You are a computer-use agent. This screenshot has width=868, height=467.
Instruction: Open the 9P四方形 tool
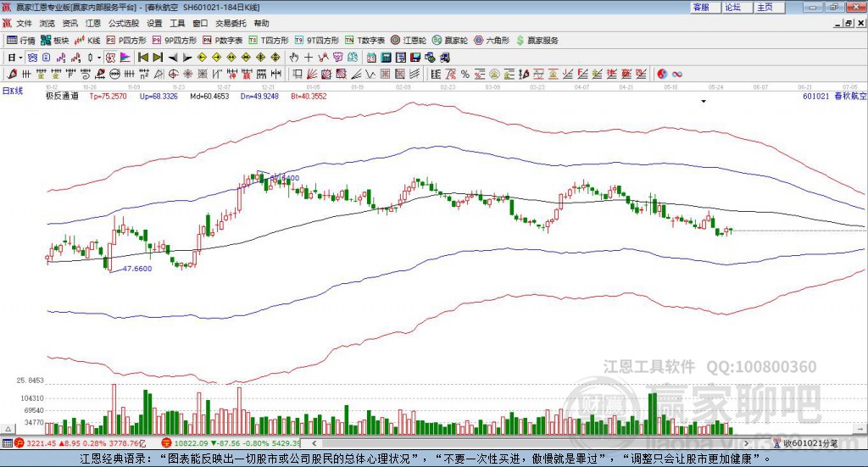175,41
